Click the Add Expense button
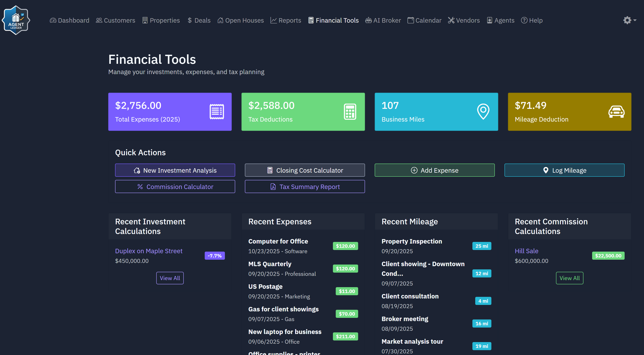644x355 pixels. (x=434, y=170)
